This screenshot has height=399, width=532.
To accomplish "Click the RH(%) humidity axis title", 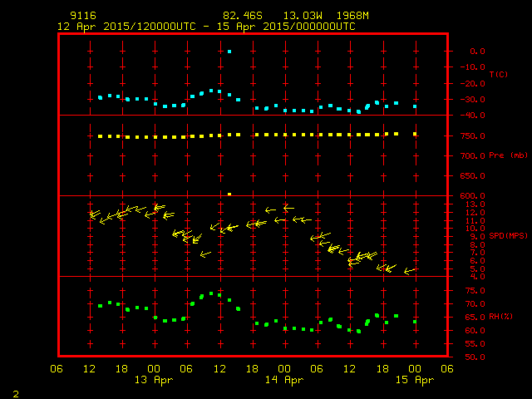I will point(500,317).
